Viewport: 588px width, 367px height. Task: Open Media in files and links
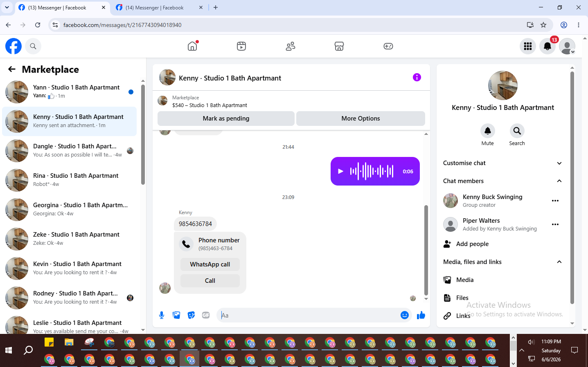[x=502, y=280]
